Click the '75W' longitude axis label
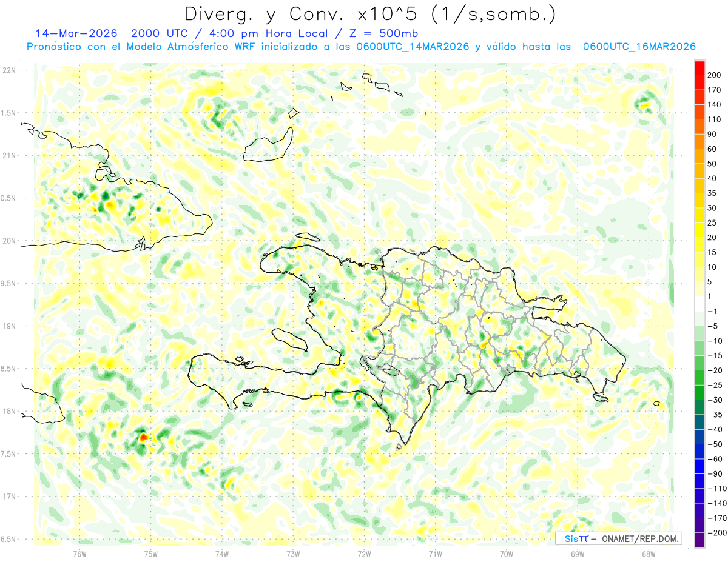Image resolution: width=728 pixels, height=562 pixels. [x=150, y=554]
